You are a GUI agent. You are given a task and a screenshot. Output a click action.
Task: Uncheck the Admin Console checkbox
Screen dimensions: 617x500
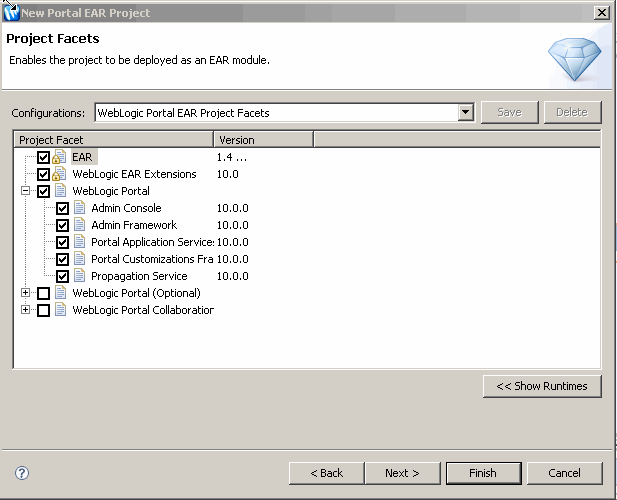[62, 208]
